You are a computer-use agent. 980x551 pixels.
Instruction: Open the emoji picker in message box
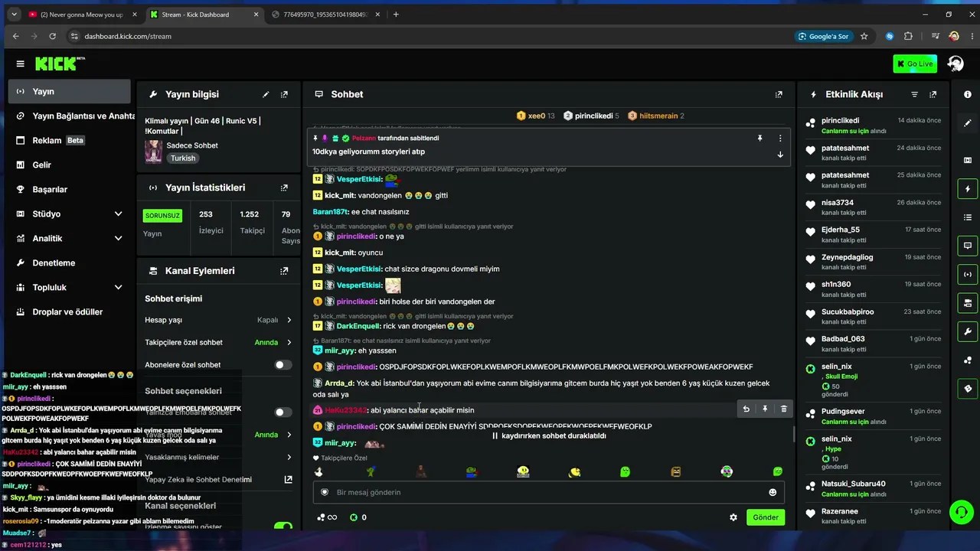coord(773,492)
